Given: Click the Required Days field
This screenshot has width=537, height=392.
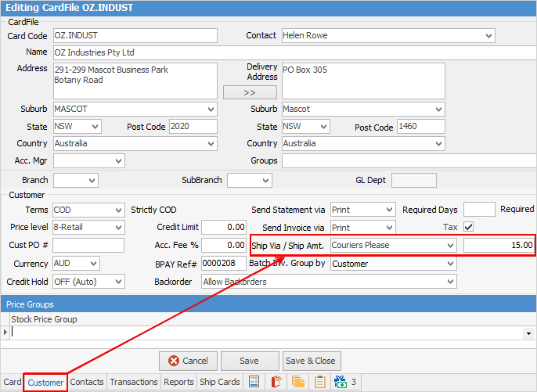Looking at the screenshot, I should (479, 210).
